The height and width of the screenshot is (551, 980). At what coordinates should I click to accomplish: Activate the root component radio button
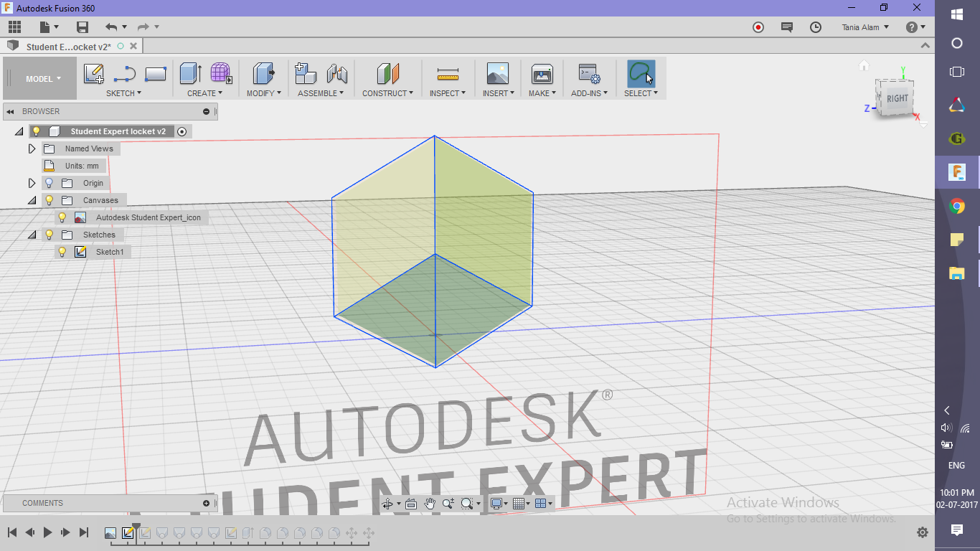click(x=182, y=131)
